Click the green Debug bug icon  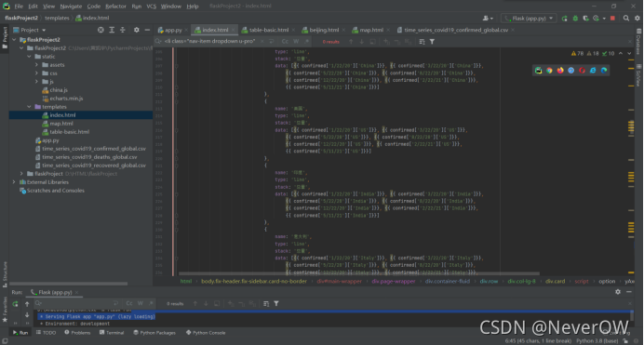pyautogui.click(x=575, y=19)
